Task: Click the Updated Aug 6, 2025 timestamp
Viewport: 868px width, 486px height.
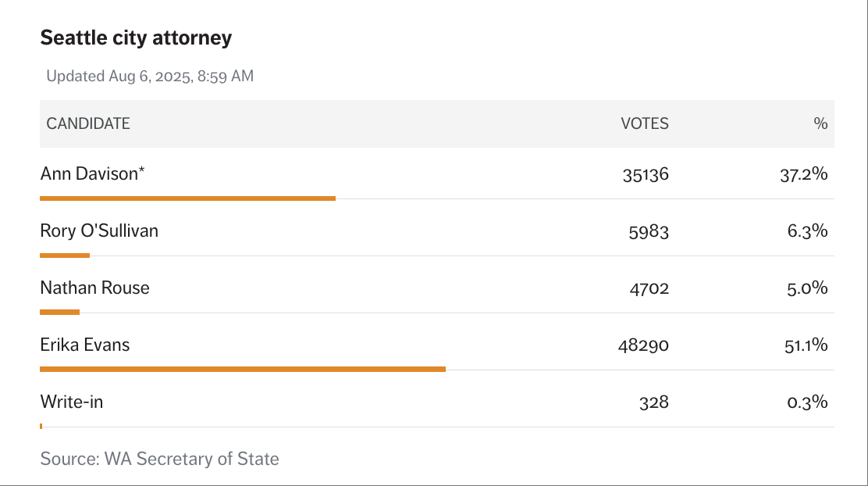Action: click(150, 77)
